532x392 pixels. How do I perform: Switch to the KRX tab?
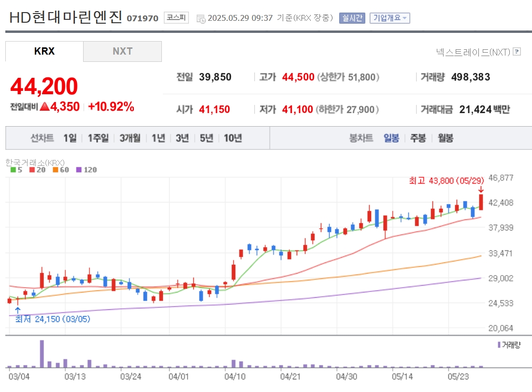tap(44, 51)
